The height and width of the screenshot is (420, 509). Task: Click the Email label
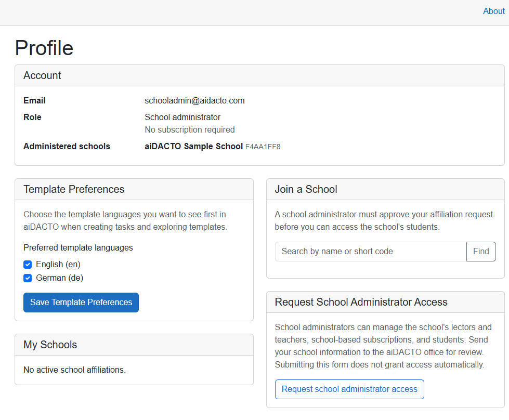(34, 101)
